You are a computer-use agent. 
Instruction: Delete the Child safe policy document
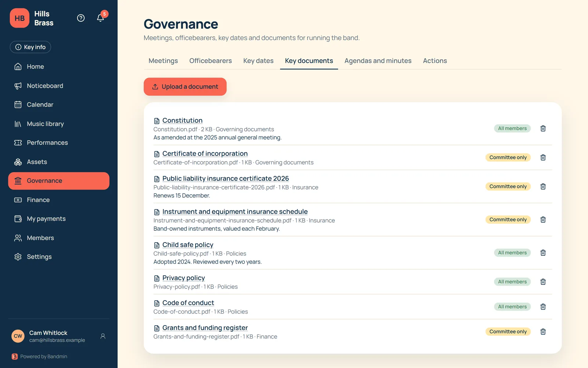(543, 253)
